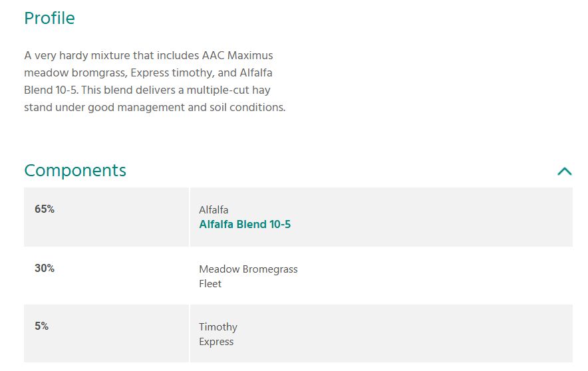Click the 30% percentage cell
The image size is (588, 371).
[x=45, y=269]
